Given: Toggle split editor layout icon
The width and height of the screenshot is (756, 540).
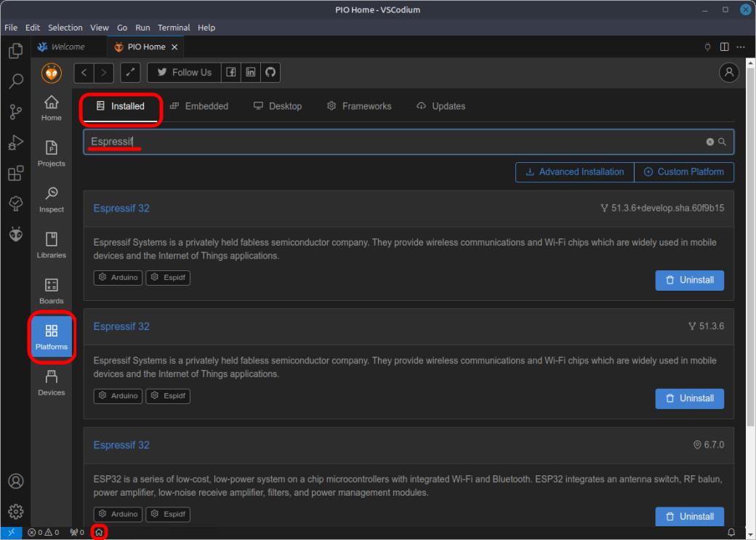Looking at the screenshot, I should [724, 47].
